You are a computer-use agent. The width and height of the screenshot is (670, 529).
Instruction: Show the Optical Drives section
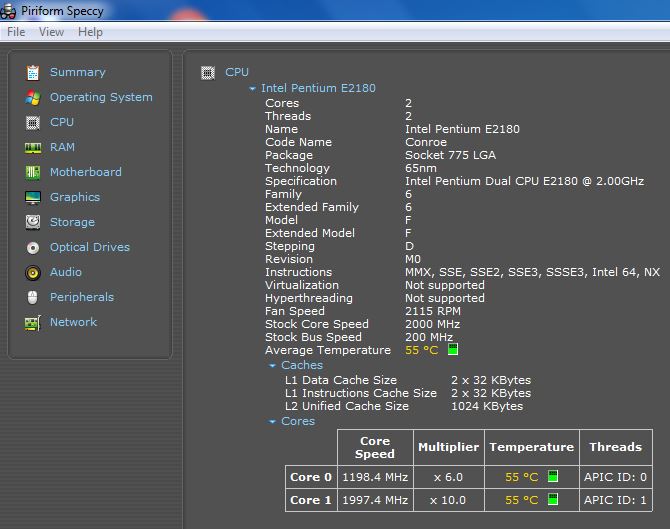[90, 247]
